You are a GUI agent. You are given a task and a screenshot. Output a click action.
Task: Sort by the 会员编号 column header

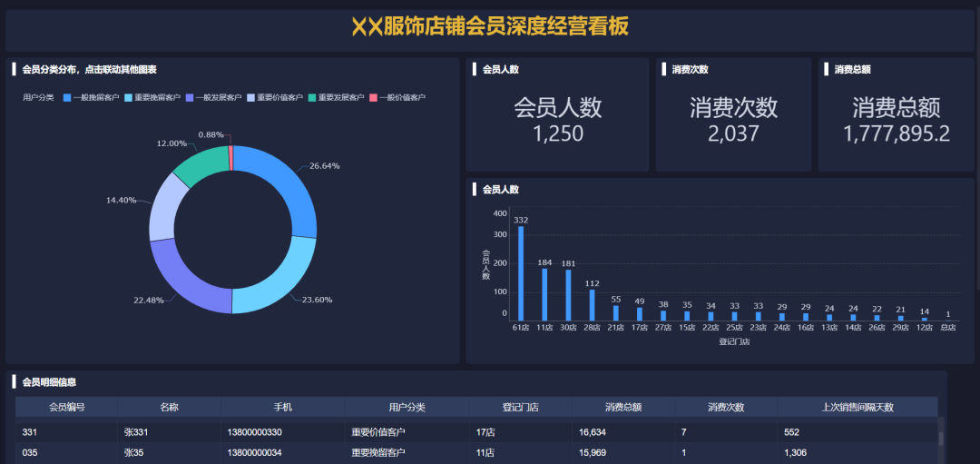point(67,407)
